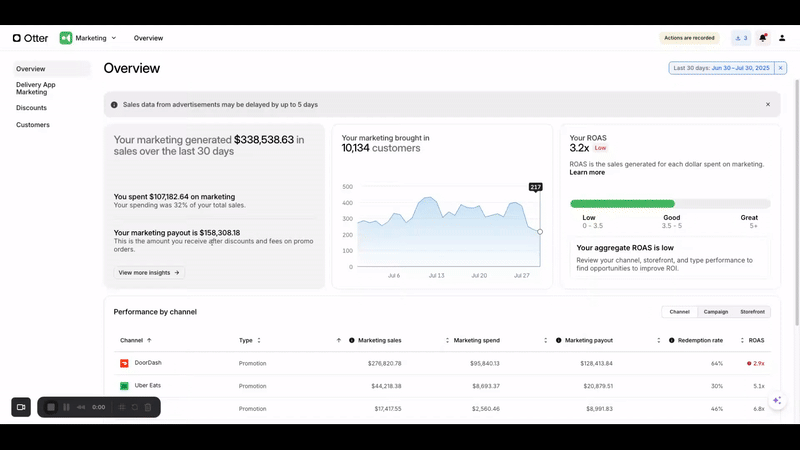
Task: Clear the Last 30 days date filter
Action: click(x=781, y=68)
